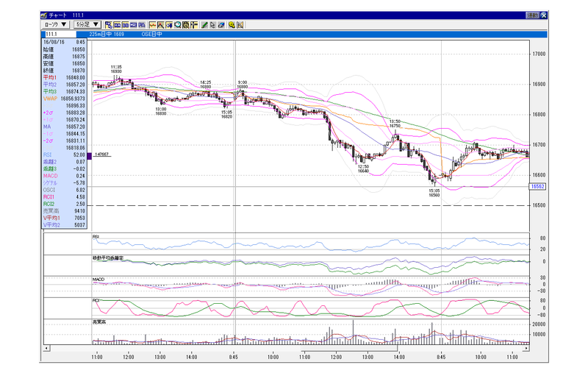Select the OSE日中 header label
The width and height of the screenshot is (588, 373).
(x=152, y=34)
